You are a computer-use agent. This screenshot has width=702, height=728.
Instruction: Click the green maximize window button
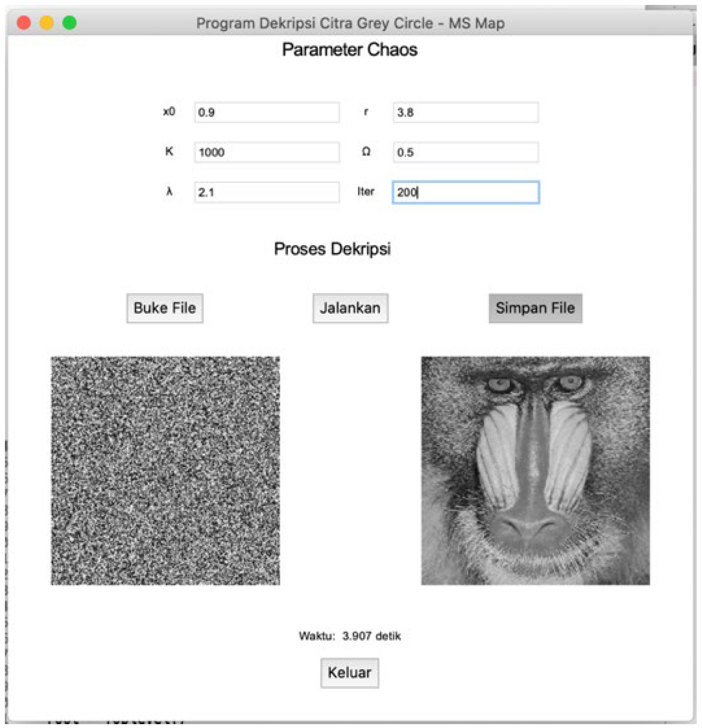[x=69, y=23]
